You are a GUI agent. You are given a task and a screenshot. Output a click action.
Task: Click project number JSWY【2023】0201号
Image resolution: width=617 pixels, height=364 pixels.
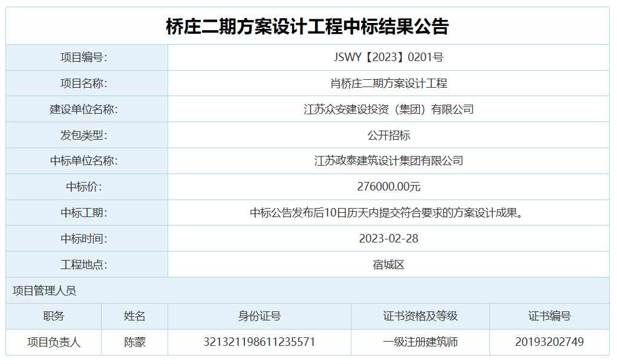pos(388,57)
